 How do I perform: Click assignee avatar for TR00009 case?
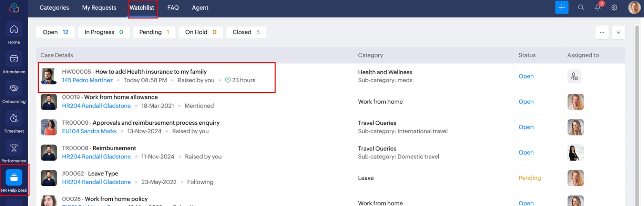(x=575, y=127)
